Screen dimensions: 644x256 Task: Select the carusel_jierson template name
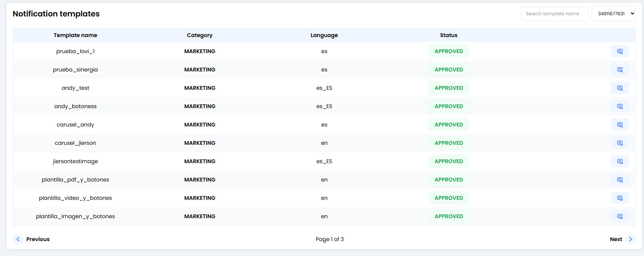point(75,143)
